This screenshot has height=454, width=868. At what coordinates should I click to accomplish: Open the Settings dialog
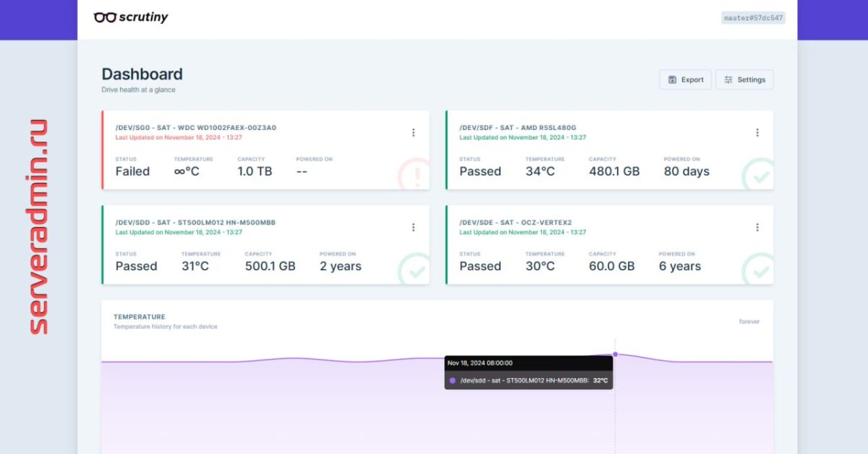tap(744, 80)
